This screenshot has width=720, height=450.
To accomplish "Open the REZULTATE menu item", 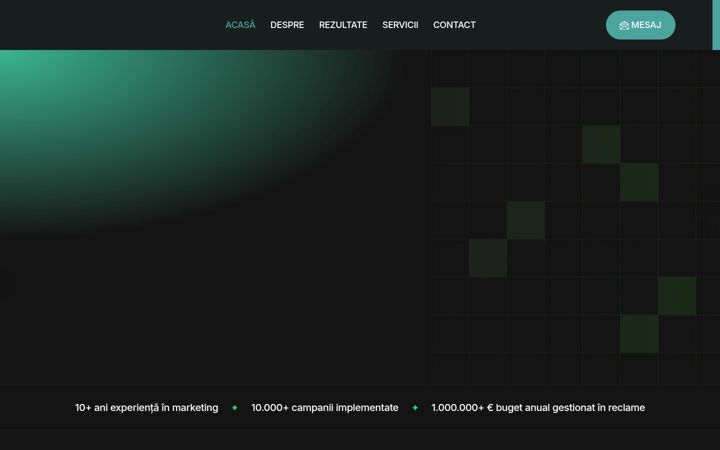I will tap(343, 25).
